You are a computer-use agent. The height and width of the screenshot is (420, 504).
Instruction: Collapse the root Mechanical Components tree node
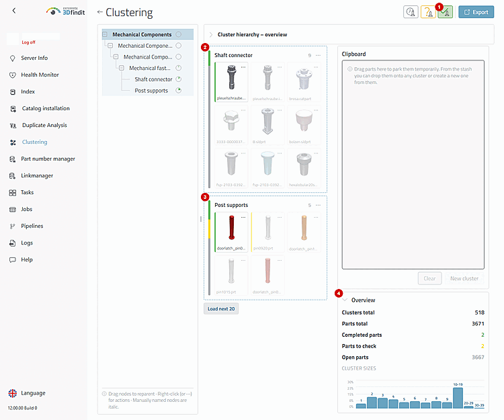105,34
